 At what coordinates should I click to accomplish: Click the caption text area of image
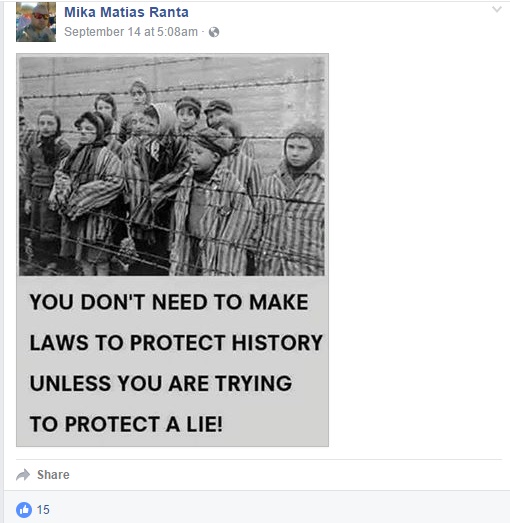point(172,361)
